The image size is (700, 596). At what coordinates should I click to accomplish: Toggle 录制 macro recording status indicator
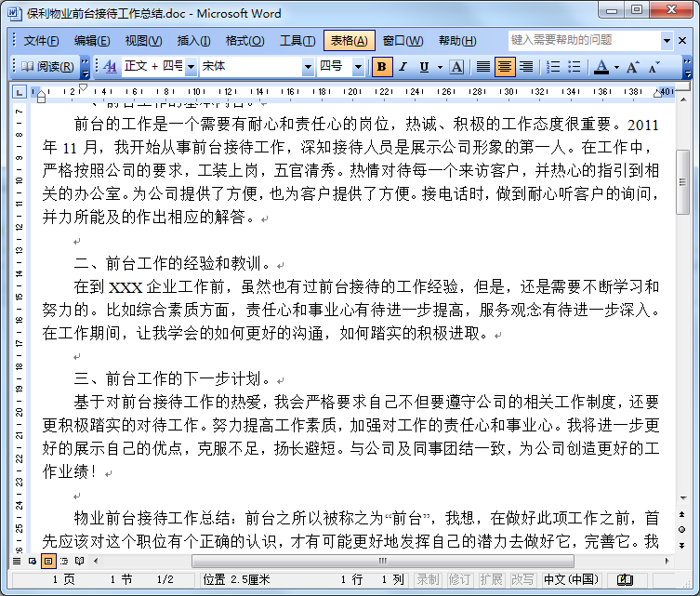coord(429,580)
